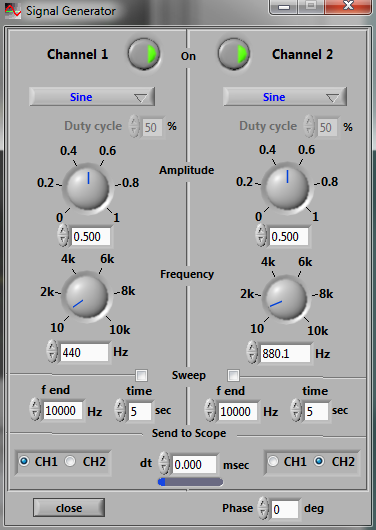Click Channel 2 sweep time field
376x530 pixels.
(x=316, y=411)
